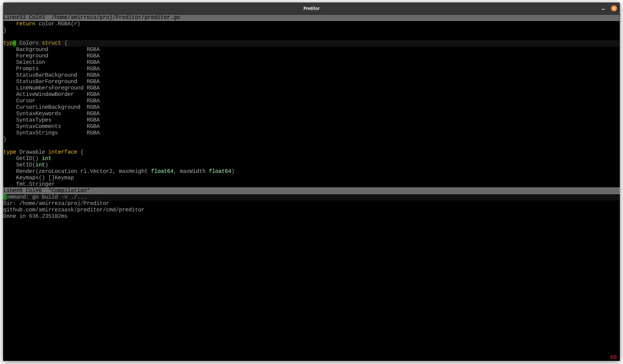This screenshot has height=364, width=623.
Task: Click the first float64 type in Render
Action: [162, 171]
